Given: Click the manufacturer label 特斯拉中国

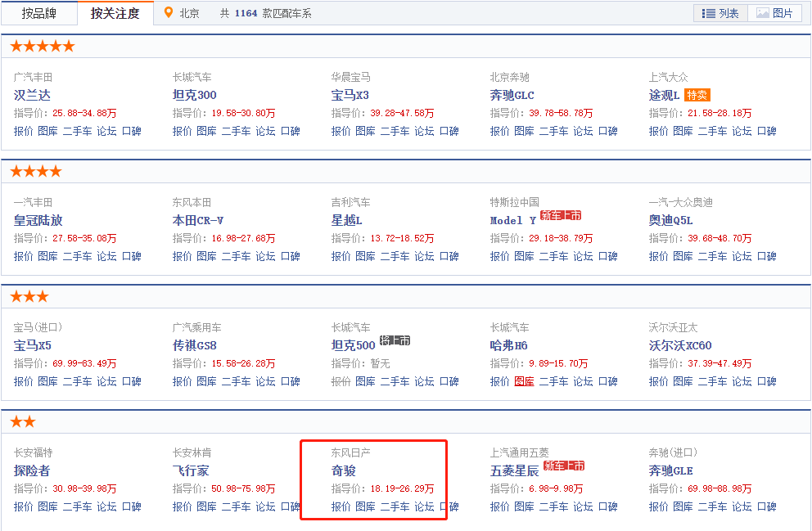Looking at the screenshot, I should (514, 202).
